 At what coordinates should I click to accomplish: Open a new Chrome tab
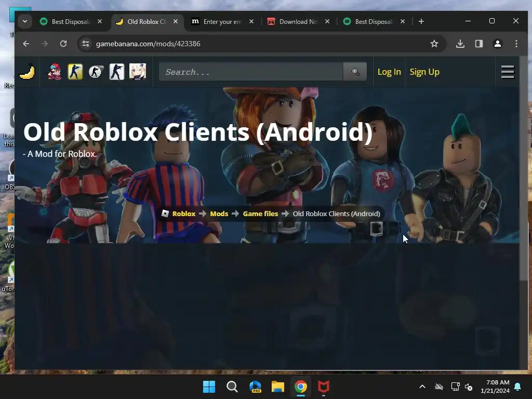click(421, 21)
